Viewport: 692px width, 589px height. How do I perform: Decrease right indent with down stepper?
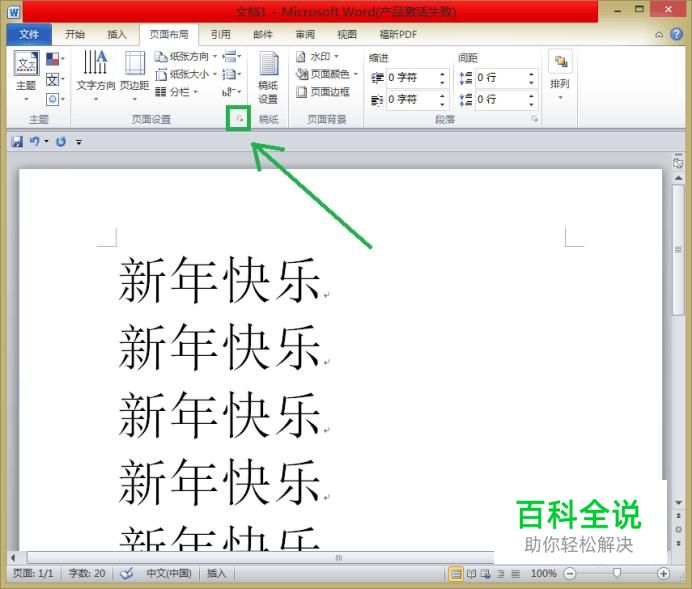coord(442,104)
